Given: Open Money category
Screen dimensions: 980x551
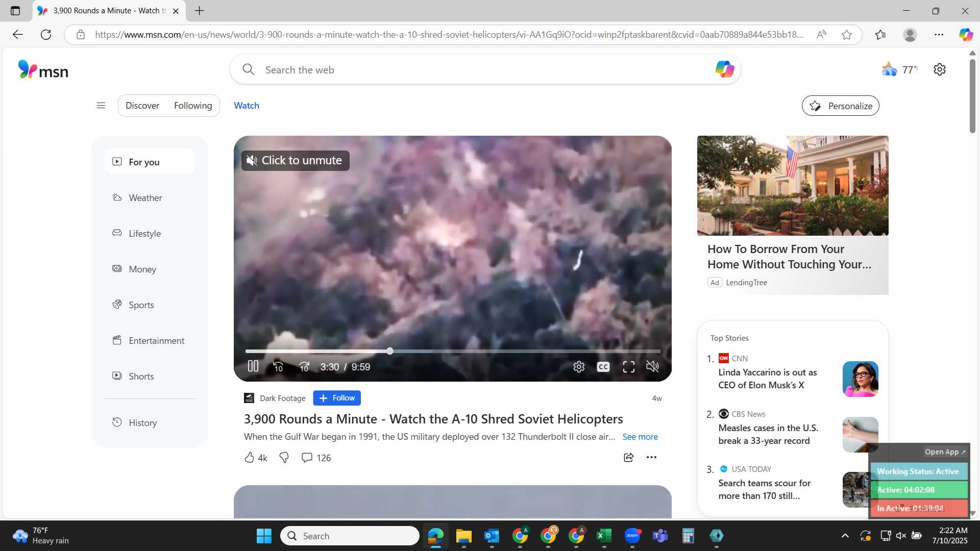Looking at the screenshot, I should pos(150,269).
